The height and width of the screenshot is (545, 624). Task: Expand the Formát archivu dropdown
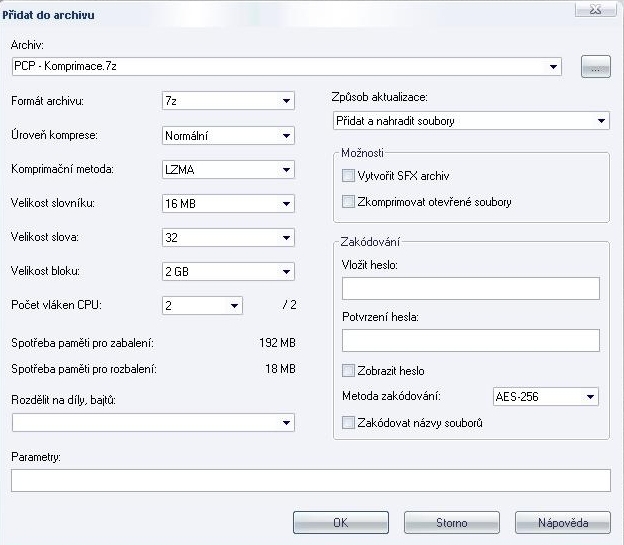228,101
